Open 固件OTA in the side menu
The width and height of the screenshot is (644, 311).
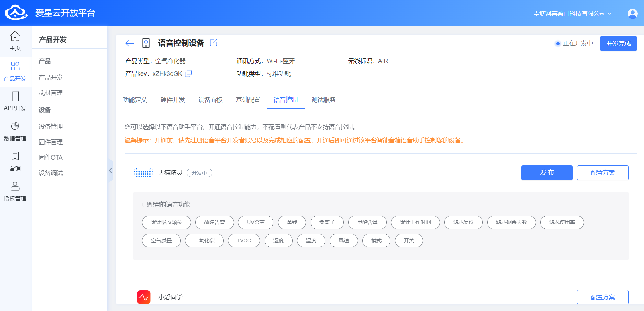coord(51,158)
